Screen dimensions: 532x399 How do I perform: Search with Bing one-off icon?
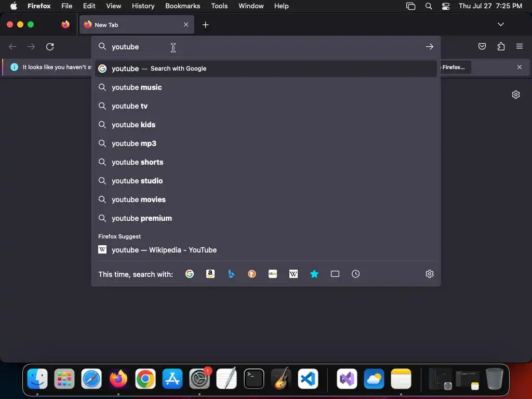point(231,274)
